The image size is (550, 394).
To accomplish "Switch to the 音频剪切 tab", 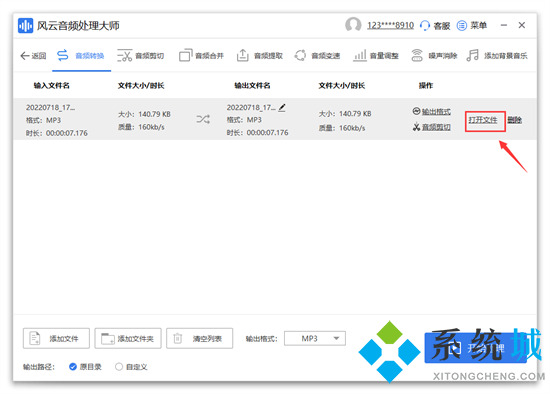I will 141,56.
